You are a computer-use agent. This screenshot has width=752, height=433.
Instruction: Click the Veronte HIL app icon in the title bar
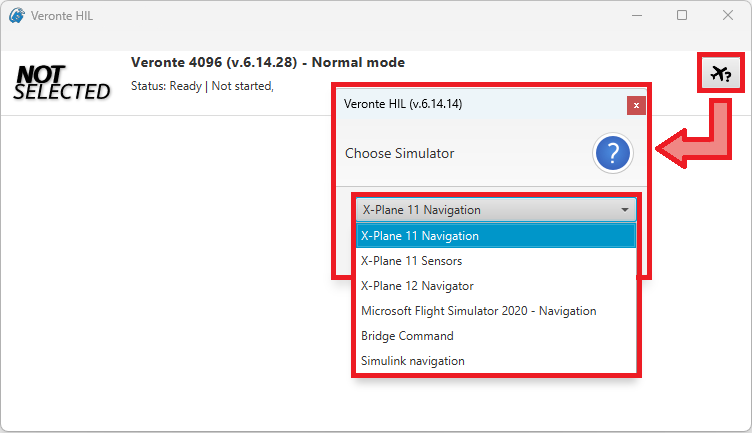17,15
